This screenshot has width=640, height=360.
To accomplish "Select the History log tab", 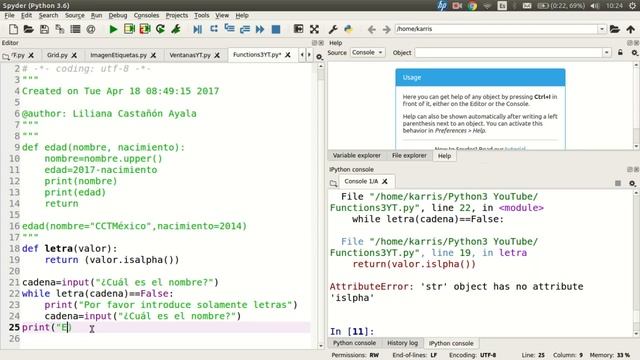I will coord(402,343).
